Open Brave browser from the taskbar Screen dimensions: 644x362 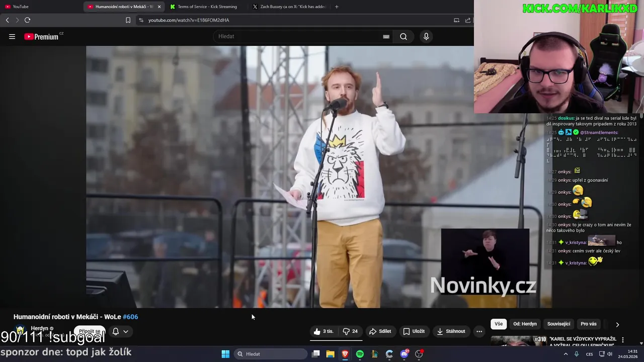[x=345, y=354]
